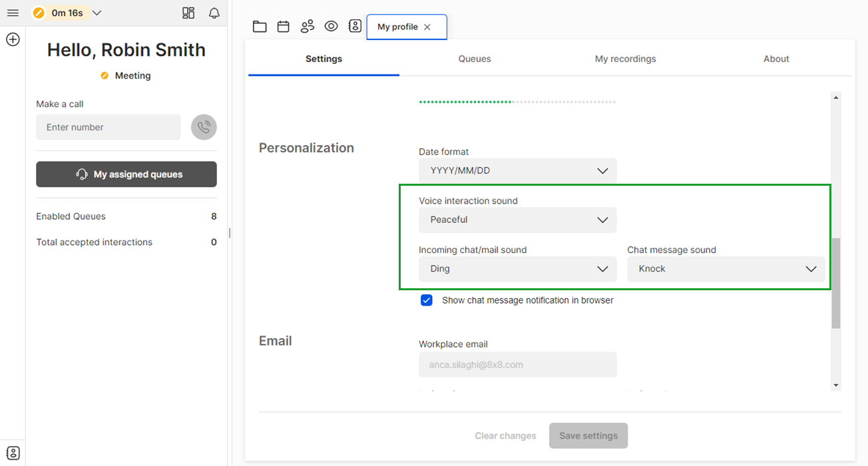
Task: Switch to the Queues tab
Action: (x=475, y=59)
